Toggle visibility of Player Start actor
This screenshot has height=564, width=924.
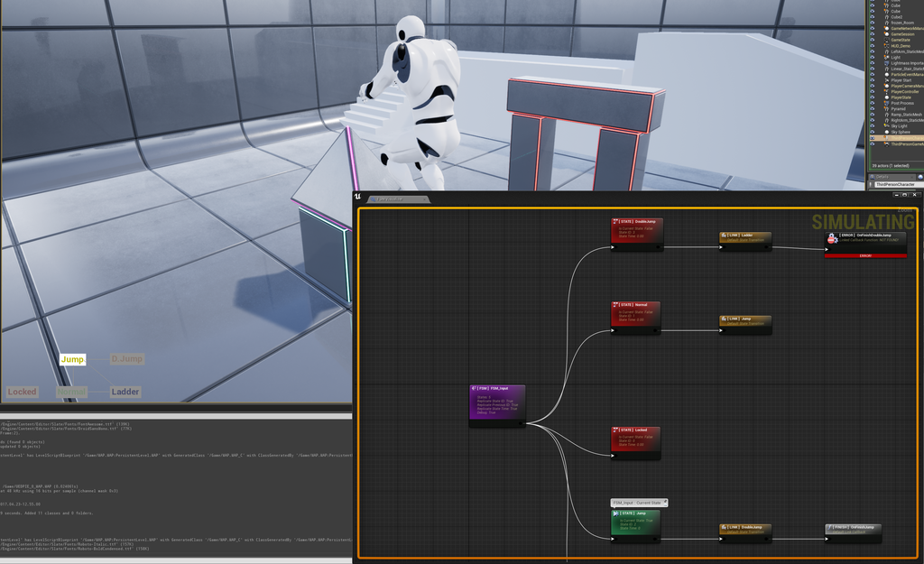(872, 80)
